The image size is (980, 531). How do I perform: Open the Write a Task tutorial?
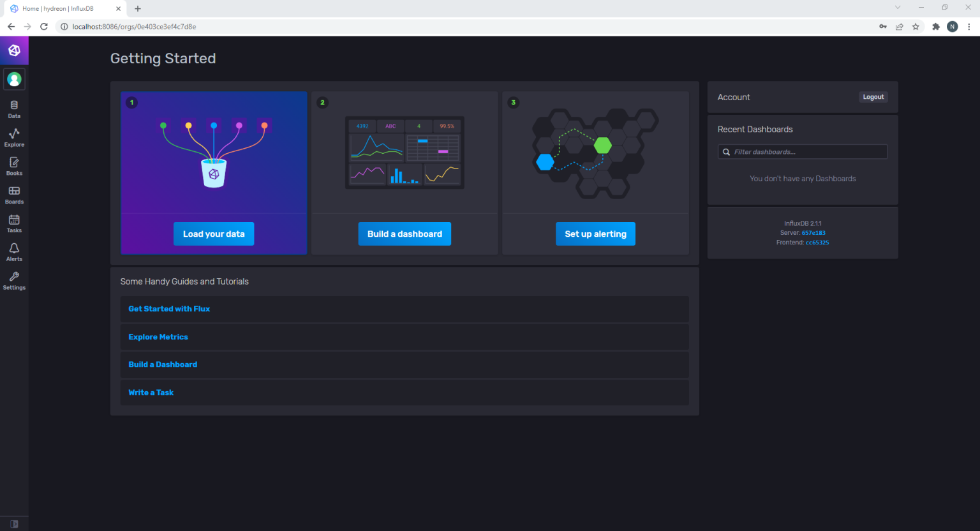click(x=151, y=393)
